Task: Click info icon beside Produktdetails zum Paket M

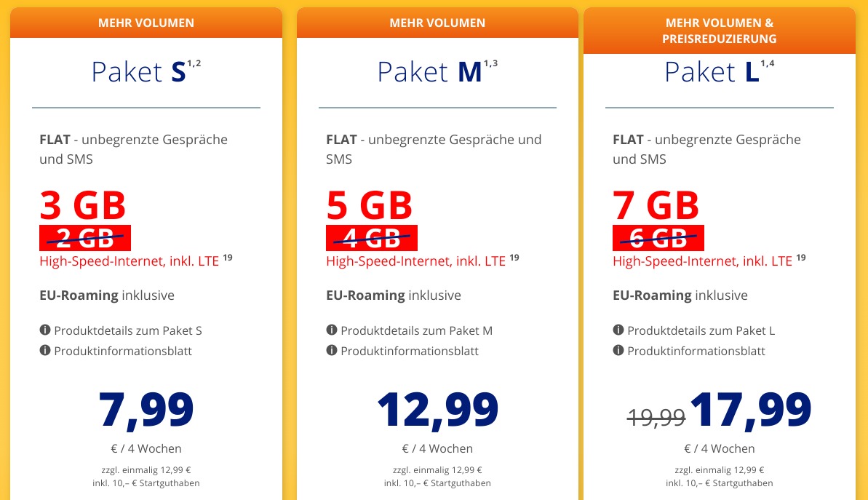Action: tap(332, 330)
